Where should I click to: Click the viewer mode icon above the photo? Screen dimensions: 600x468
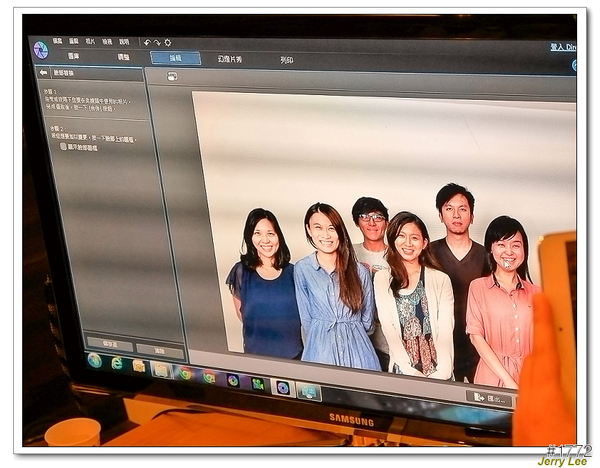coord(172,76)
